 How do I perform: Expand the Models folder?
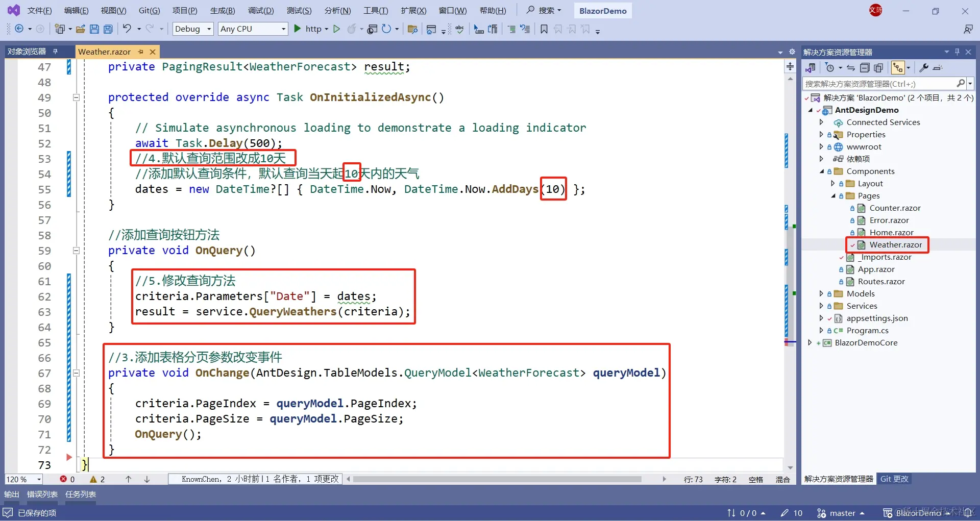821,293
